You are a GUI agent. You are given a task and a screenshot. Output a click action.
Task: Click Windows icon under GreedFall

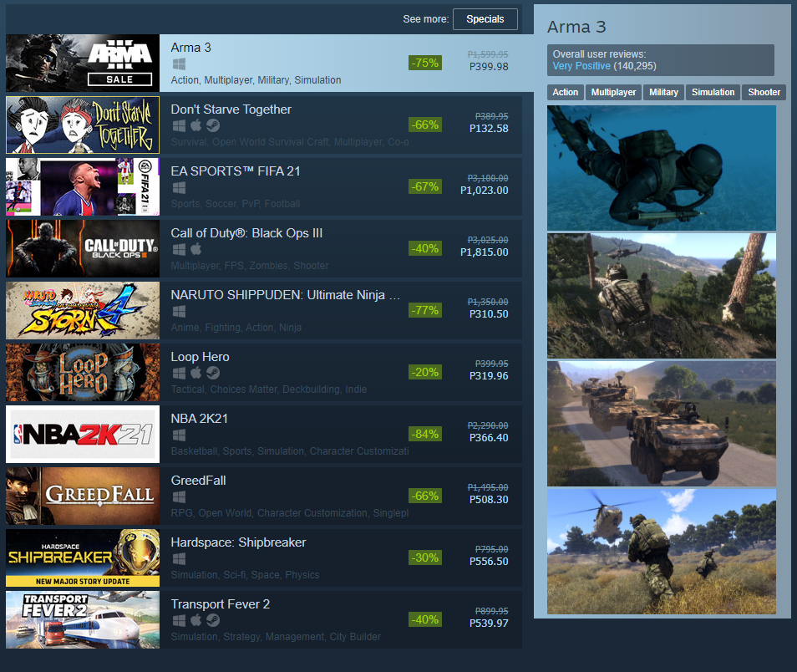(x=179, y=497)
